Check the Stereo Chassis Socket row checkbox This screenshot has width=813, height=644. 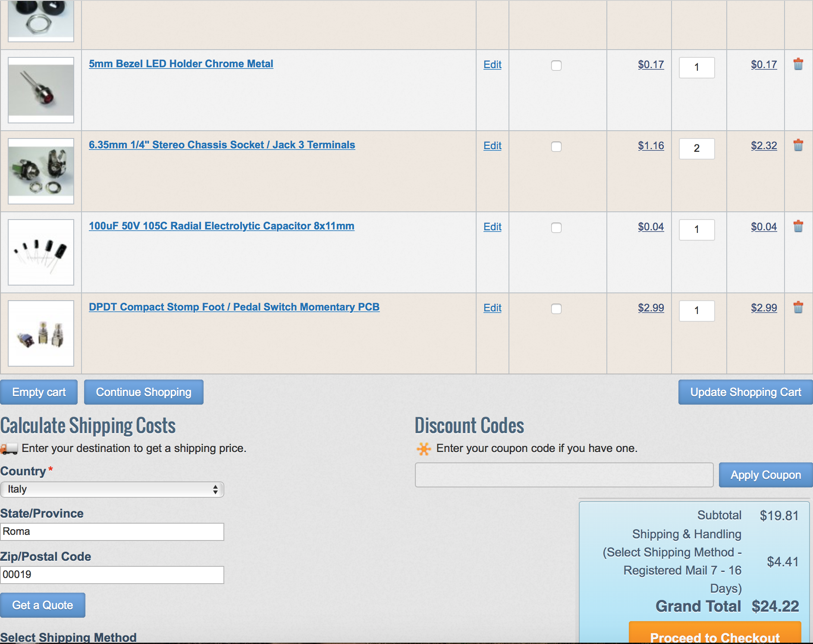(556, 147)
